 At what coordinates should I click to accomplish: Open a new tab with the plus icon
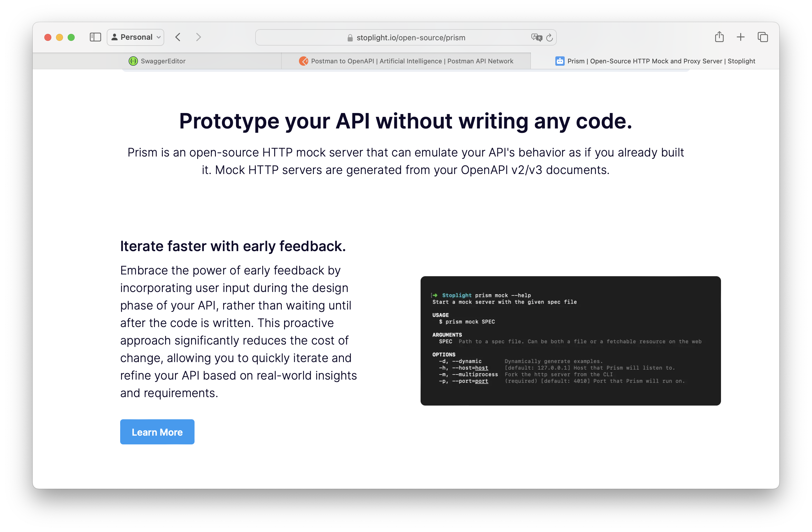[x=741, y=37]
